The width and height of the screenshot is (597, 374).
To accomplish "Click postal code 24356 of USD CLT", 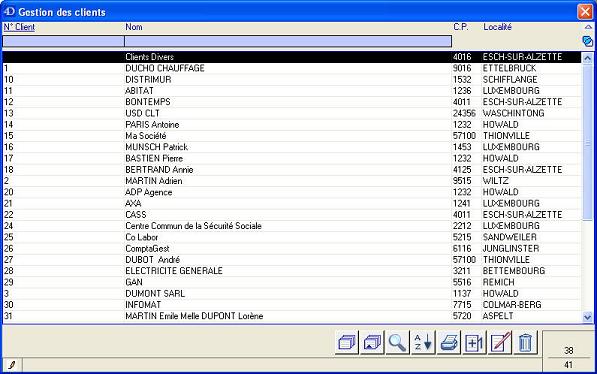I will point(464,113).
